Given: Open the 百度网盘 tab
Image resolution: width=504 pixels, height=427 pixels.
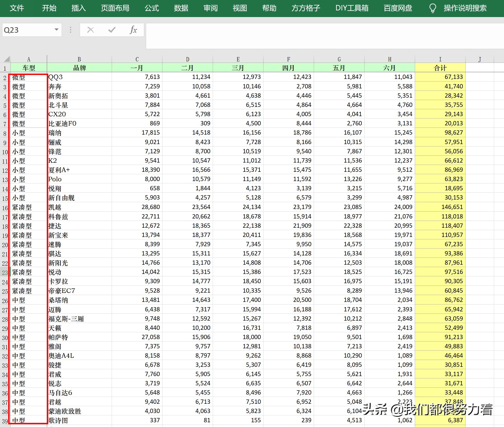Looking at the screenshot, I should click(x=397, y=8).
